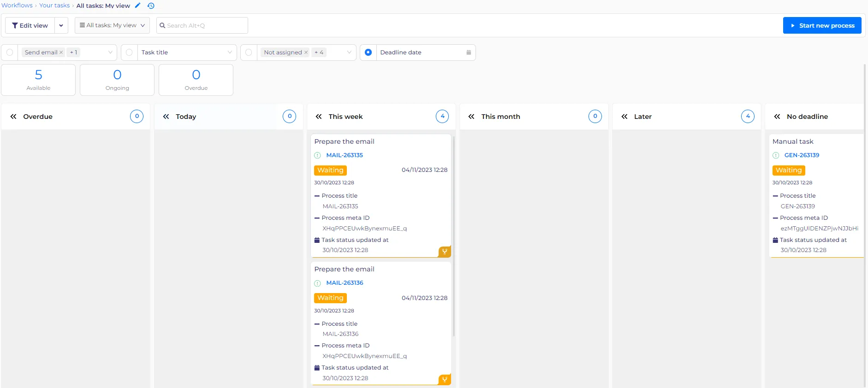Click the status icon beside MAIL-263135
The image size is (868, 388).
317,155
